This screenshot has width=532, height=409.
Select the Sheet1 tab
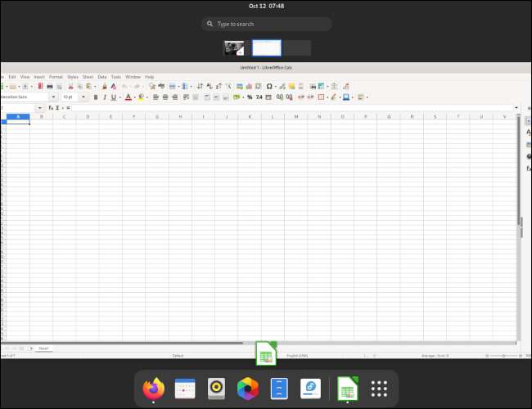(43, 348)
